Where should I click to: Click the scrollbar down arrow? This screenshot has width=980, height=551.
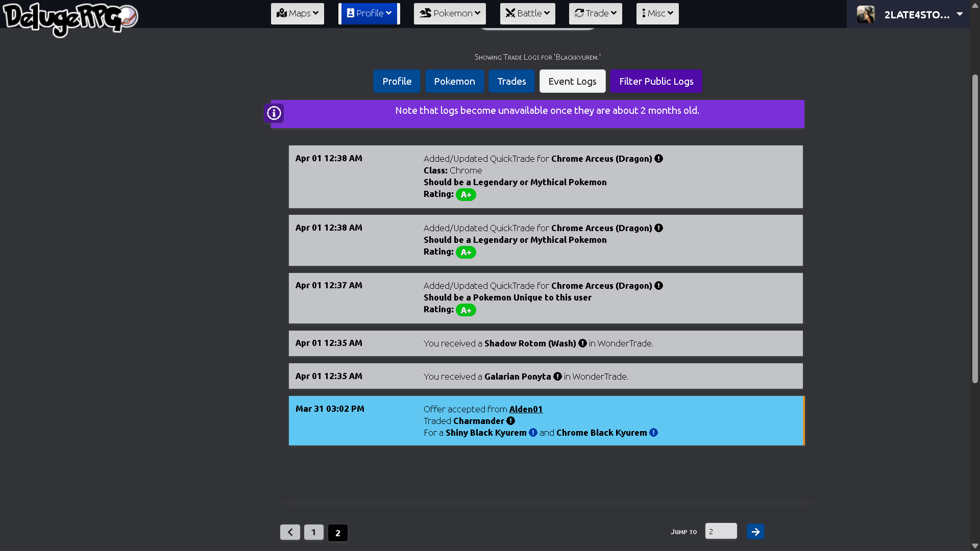click(975, 546)
